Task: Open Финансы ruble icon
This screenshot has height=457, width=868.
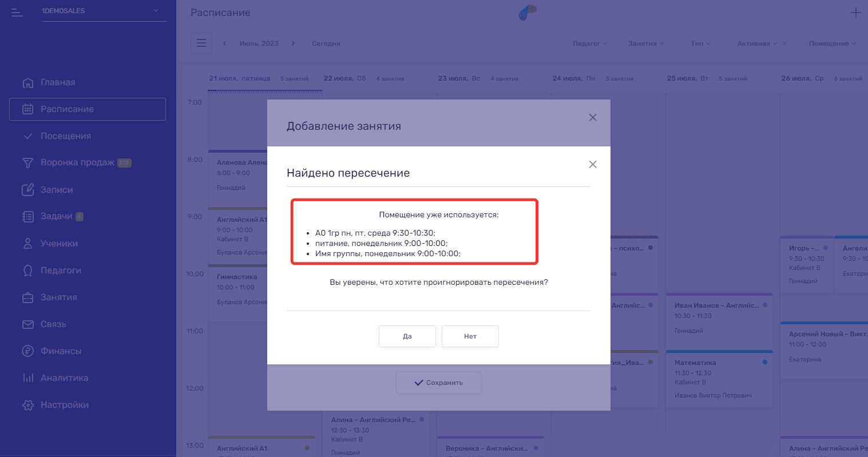Action: (x=27, y=351)
